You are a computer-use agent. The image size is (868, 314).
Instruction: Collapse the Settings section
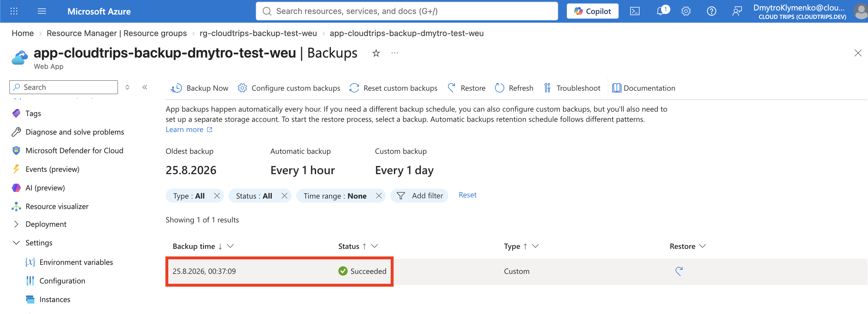click(16, 242)
